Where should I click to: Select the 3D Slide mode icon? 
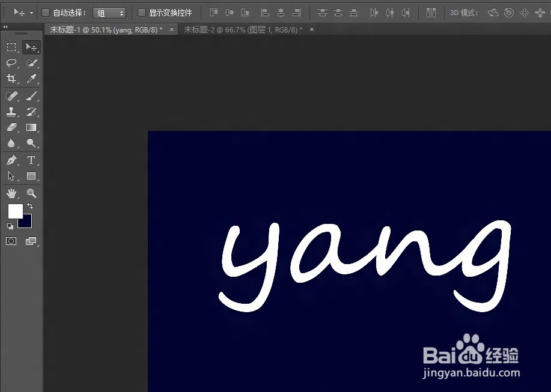click(540, 13)
